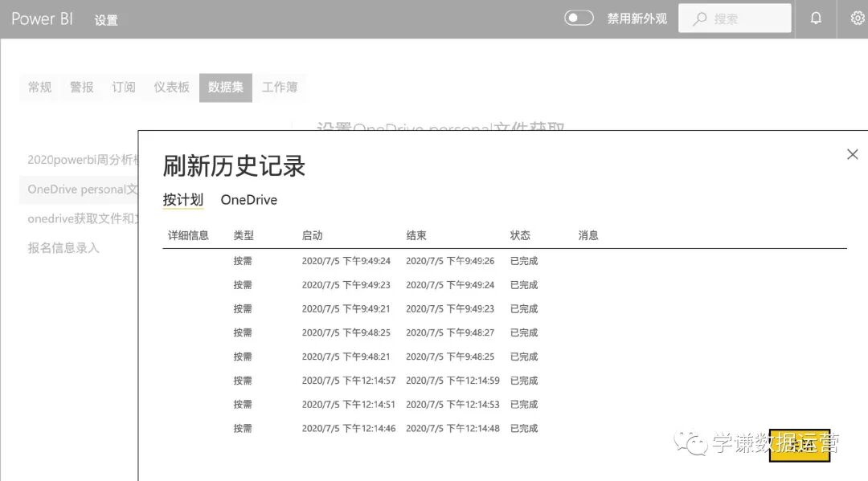Viewport: 868px width, 481px height.
Task: Select the onedrive获取文件 dataset entry
Action: point(83,218)
